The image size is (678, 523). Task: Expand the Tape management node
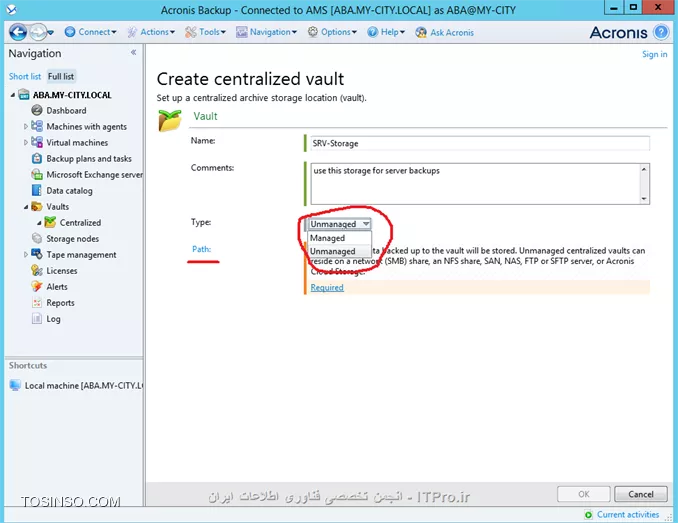[26, 255]
